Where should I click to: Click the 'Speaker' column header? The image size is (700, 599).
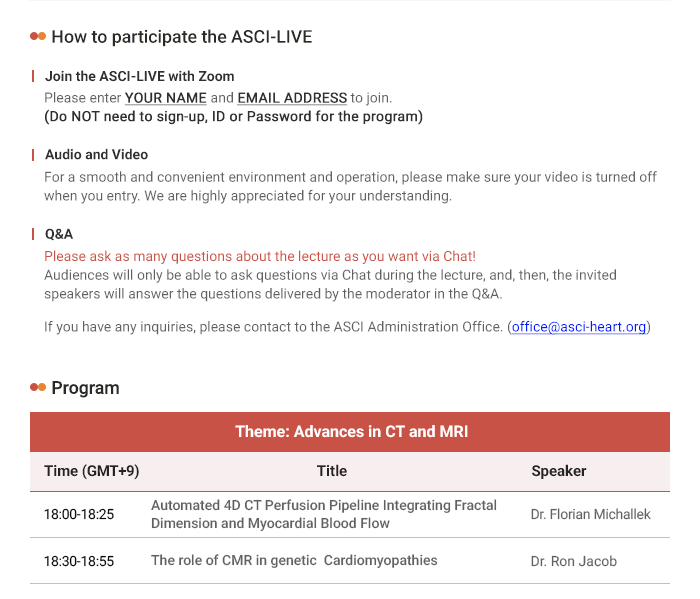[558, 471]
